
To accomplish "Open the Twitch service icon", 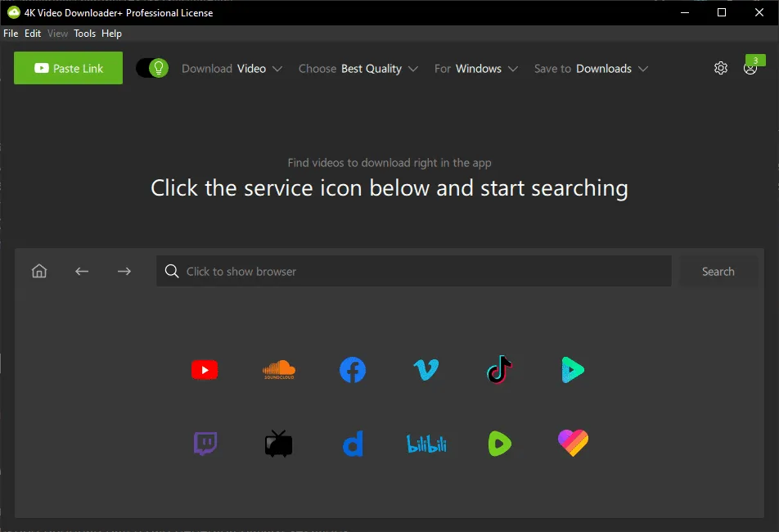I will coord(205,444).
